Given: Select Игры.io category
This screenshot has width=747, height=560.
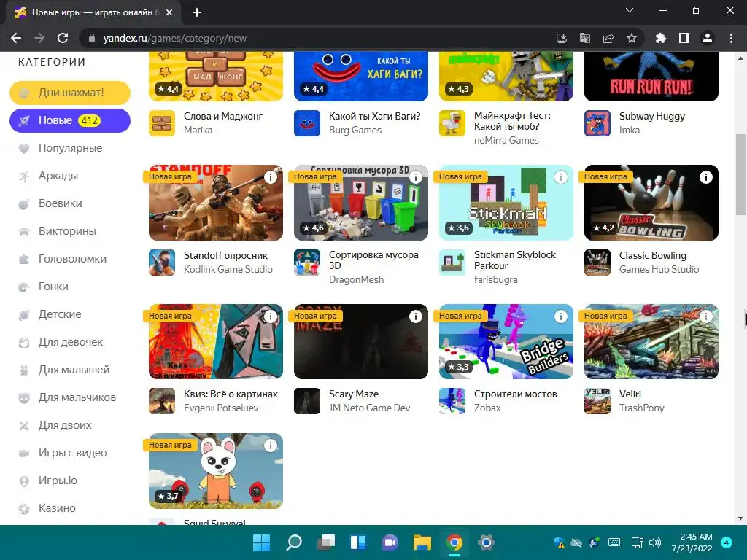Looking at the screenshot, I should [x=70, y=481].
